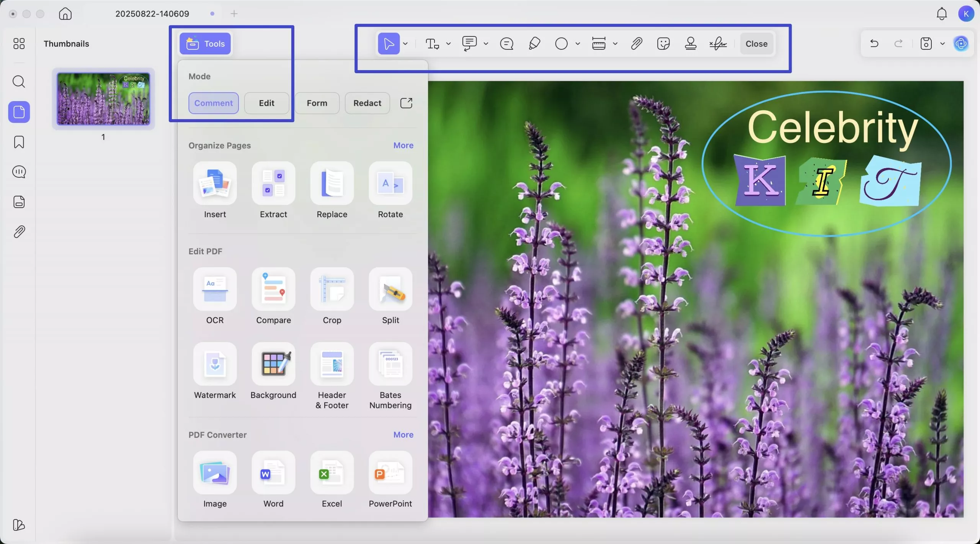Click the OCR tool icon
980x544 pixels.
tap(215, 289)
